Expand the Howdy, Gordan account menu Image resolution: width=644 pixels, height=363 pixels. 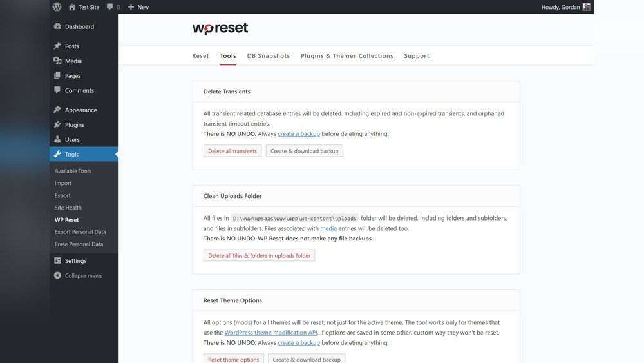coord(559,7)
